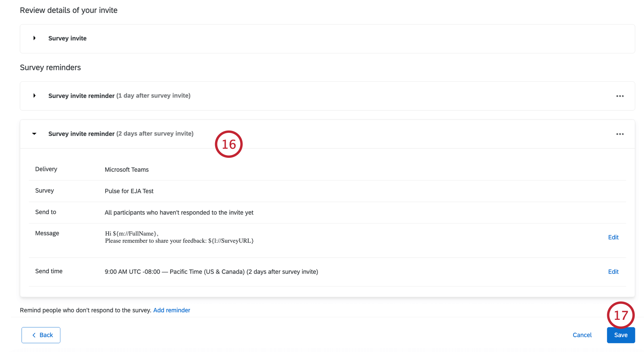Click the Add reminder link

click(172, 310)
